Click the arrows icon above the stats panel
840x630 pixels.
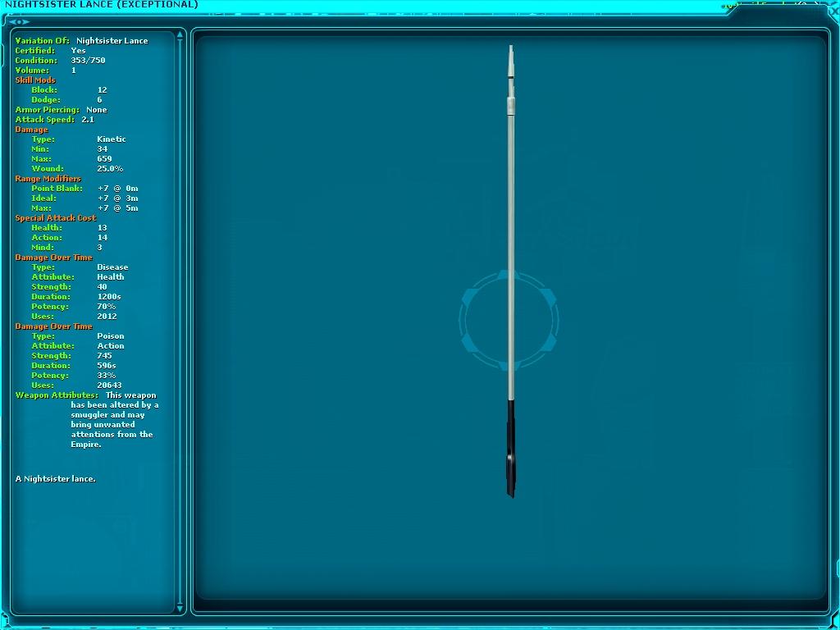[19, 22]
